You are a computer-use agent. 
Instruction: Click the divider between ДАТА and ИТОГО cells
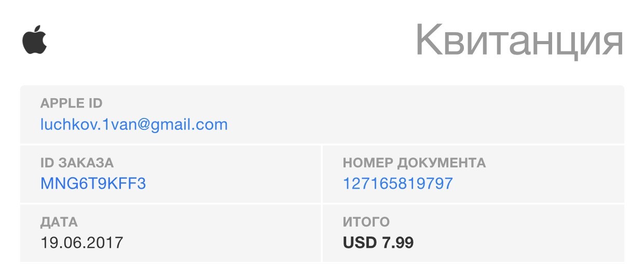pos(322,233)
